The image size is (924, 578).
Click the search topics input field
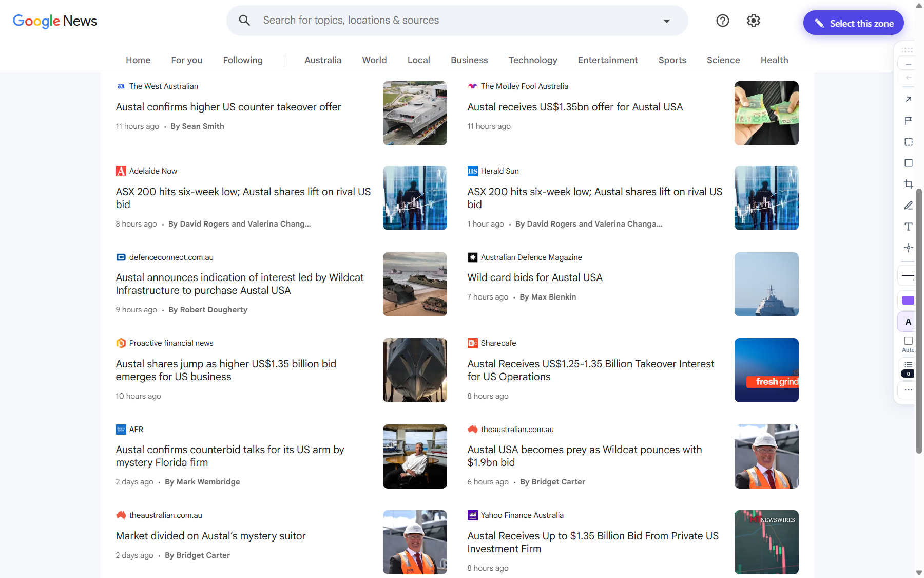pyautogui.click(x=457, y=21)
